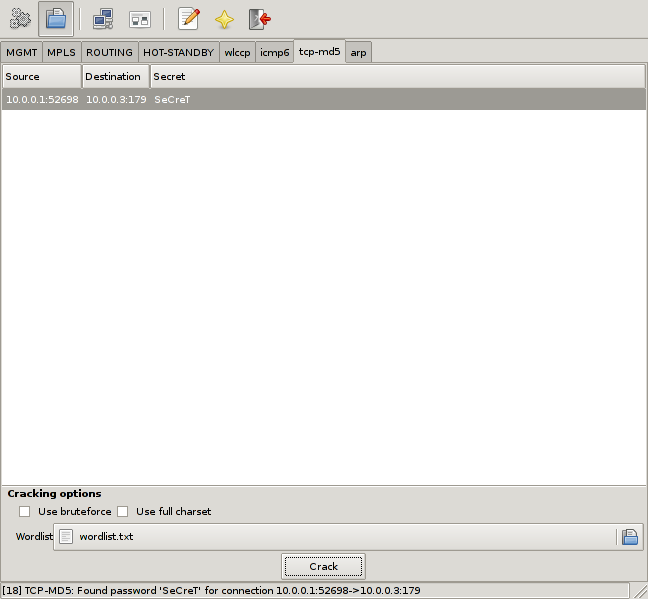The height and width of the screenshot is (600, 649).
Task: Switch to the MGMT tab
Action: [22, 53]
